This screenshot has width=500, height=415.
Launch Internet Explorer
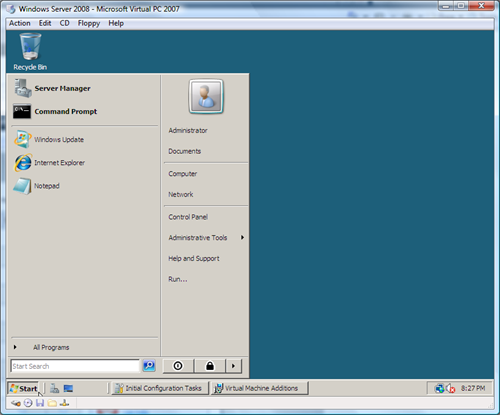pos(49,163)
